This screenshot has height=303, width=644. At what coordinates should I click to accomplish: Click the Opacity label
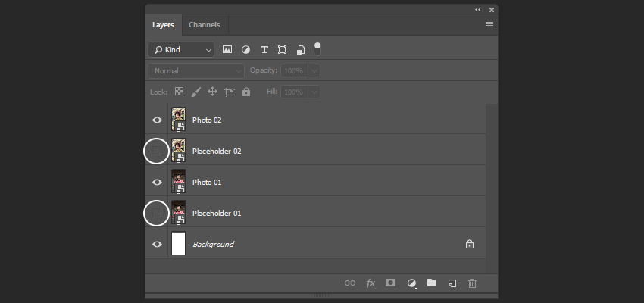264,70
